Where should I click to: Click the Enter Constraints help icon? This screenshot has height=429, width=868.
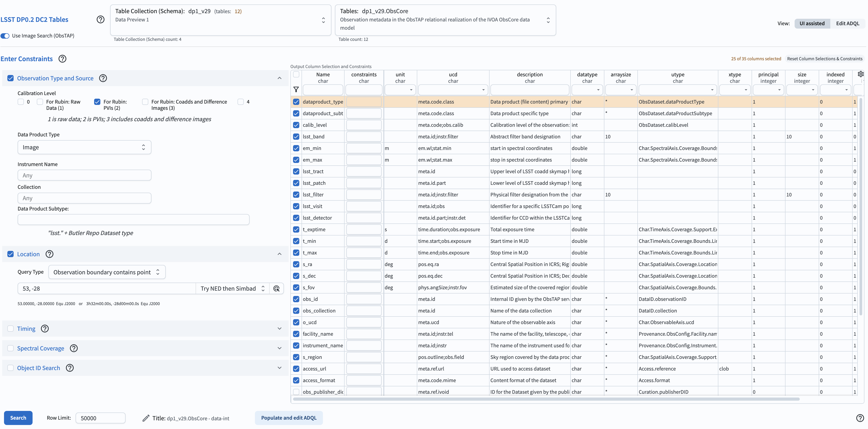[62, 59]
